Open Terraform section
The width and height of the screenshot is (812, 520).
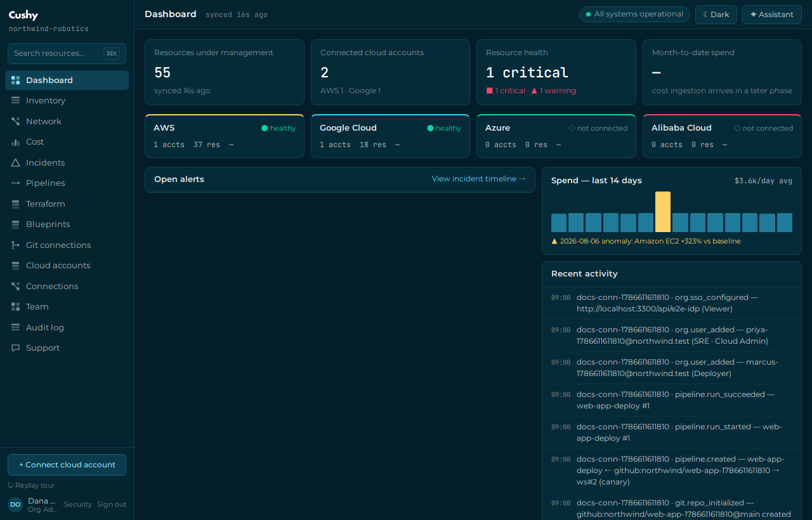coord(67,204)
